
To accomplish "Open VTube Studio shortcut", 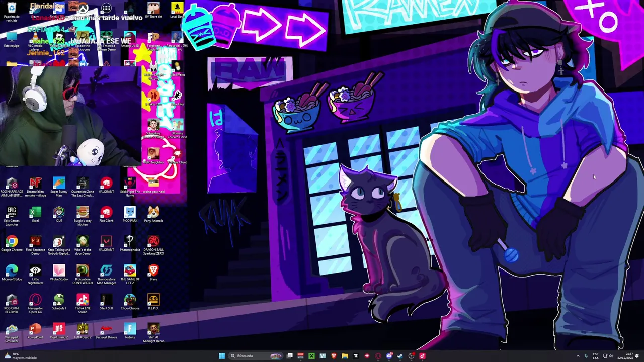I will 59,273.
